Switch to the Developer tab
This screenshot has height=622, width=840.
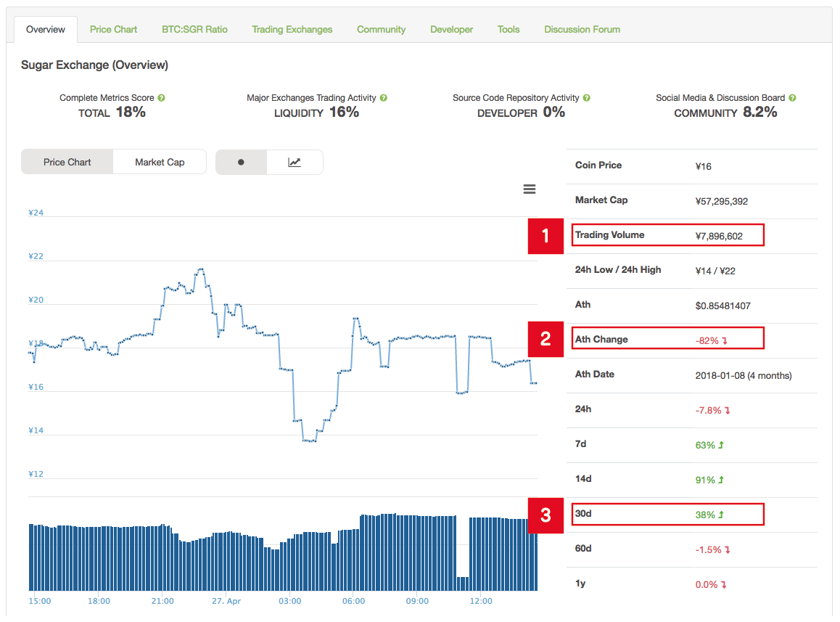click(451, 29)
